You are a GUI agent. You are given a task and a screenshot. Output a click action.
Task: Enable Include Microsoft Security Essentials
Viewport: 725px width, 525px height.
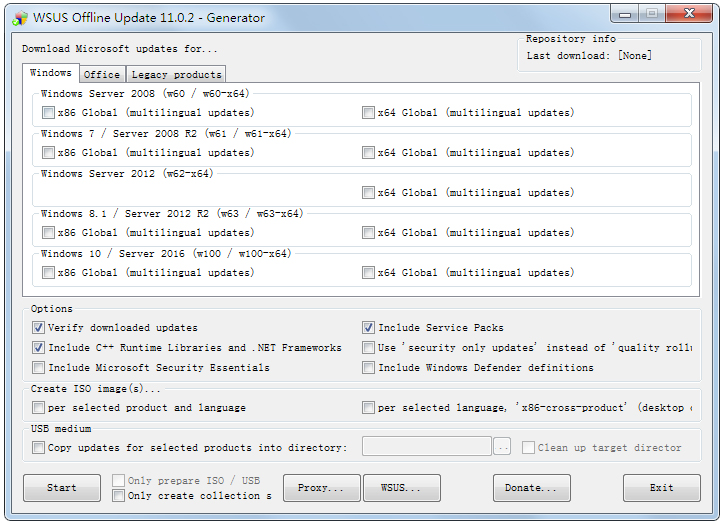pyautogui.click(x=39, y=368)
